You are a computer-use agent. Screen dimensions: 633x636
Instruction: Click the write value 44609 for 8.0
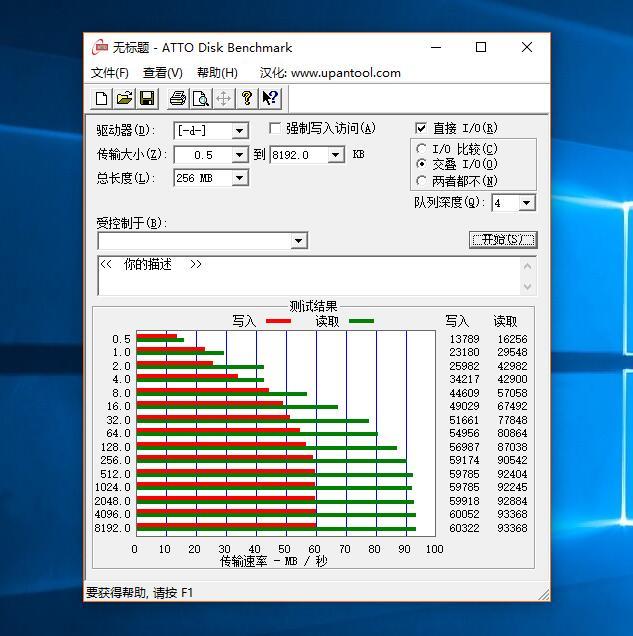coord(464,393)
